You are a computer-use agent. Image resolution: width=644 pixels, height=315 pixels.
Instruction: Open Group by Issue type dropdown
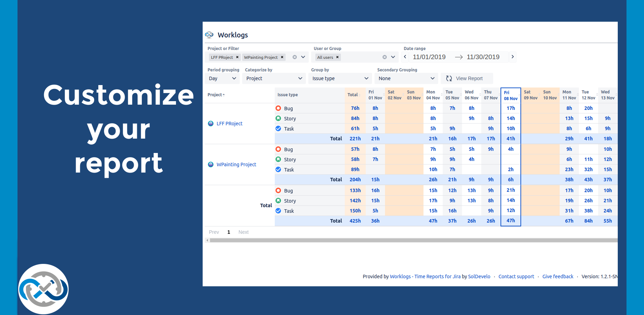[340, 78]
